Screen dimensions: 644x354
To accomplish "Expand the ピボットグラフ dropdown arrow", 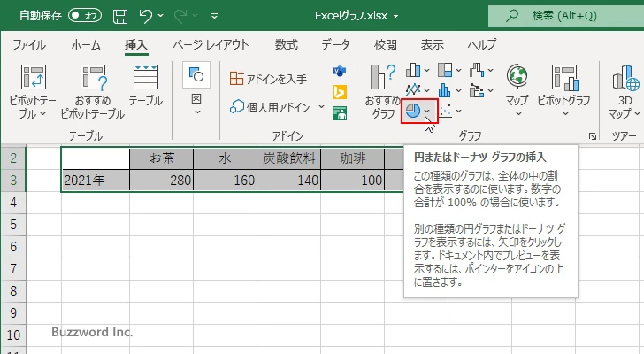I will (x=565, y=114).
